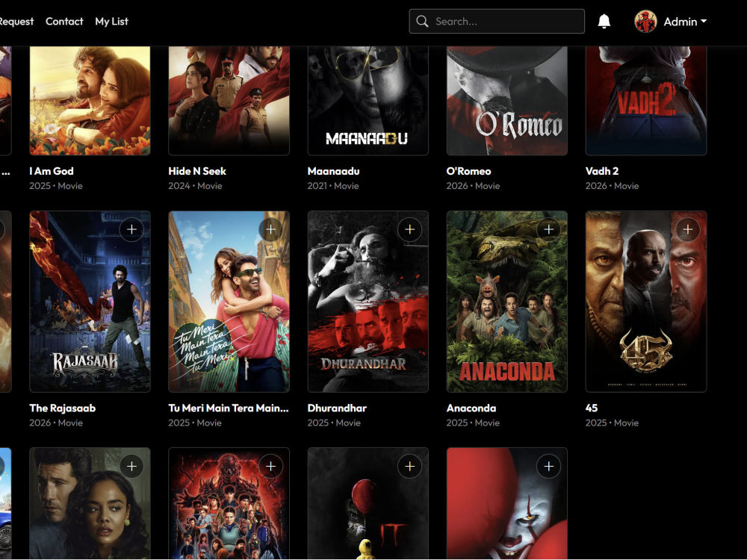
Task: Add Dhurandhar to My List
Action: coord(409,229)
